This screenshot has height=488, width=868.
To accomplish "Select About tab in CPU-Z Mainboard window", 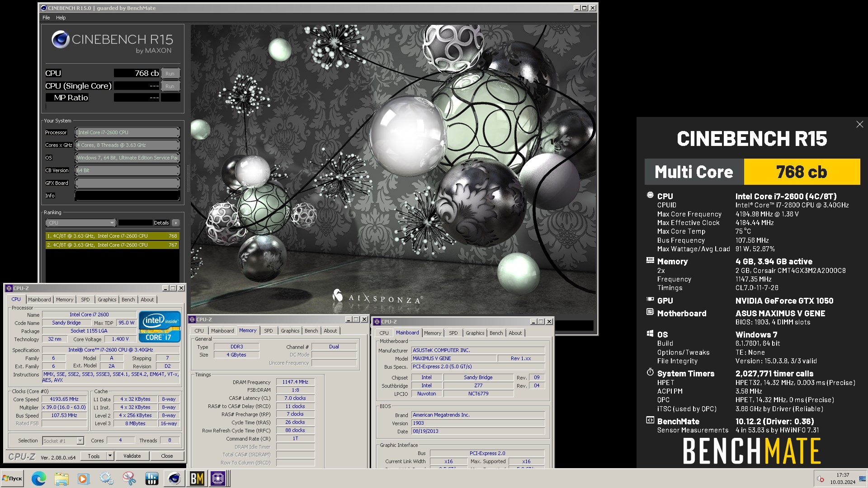I will point(515,333).
